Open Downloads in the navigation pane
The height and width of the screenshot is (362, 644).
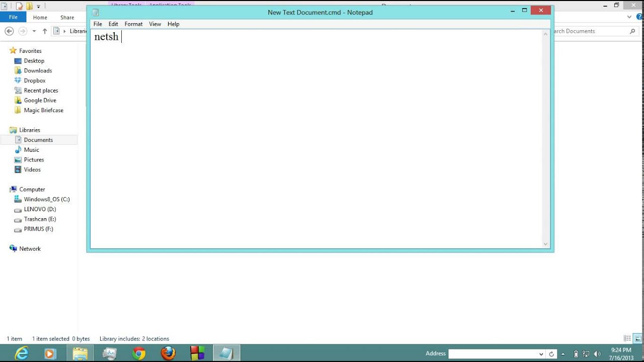coord(38,71)
